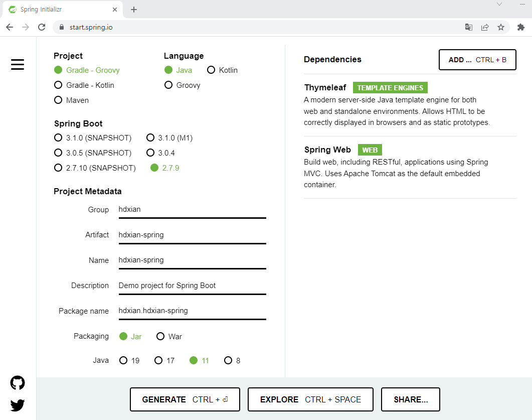The width and height of the screenshot is (532, 420).
Task: Click the GENERATE button
Action: 185,399
